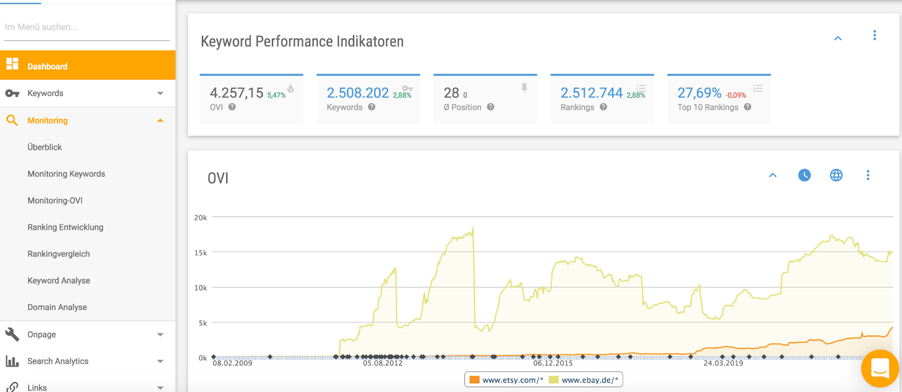
Task: Open the OVI time range clock icon
Action: pyautogui.click(x=804, y=175)
